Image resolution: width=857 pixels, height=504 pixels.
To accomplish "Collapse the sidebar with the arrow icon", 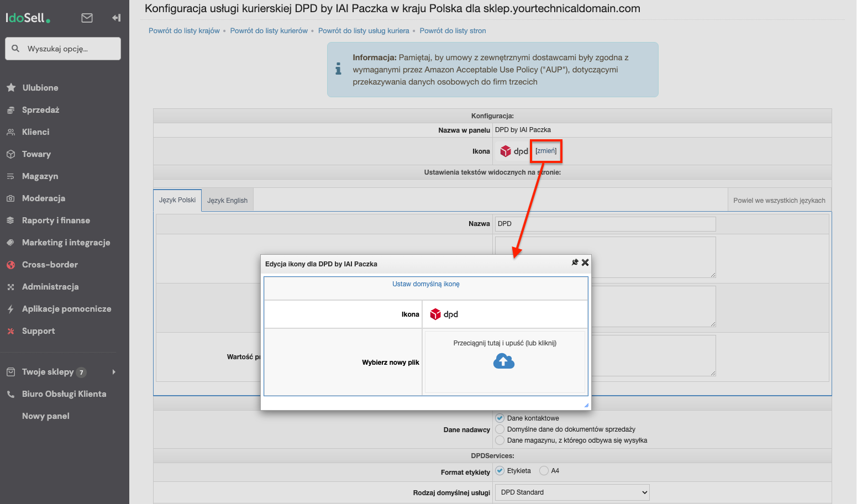I will pos(116,18).
